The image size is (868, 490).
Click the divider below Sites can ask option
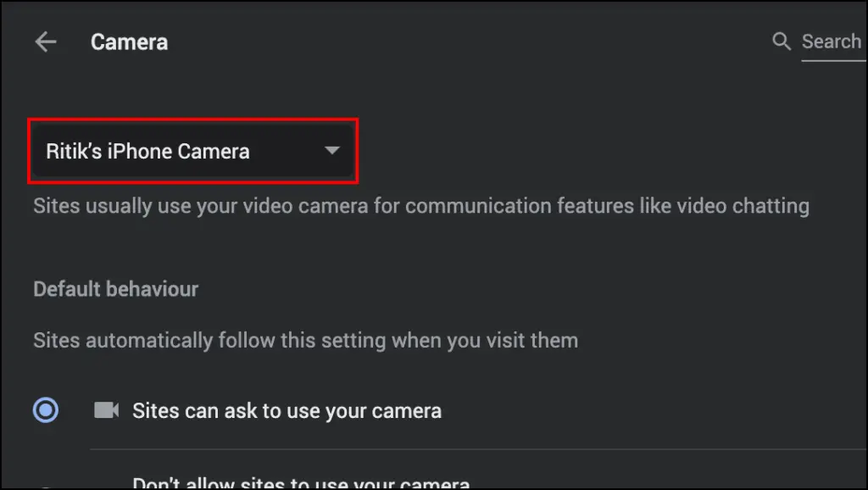pyautogui.click(x=479, y=449)
